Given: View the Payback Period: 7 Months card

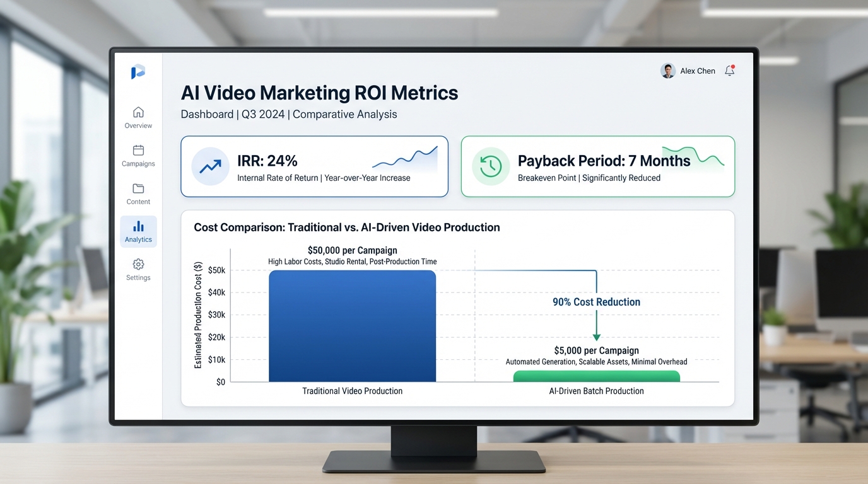Looking at the screenshot, I should click(597, 166).
